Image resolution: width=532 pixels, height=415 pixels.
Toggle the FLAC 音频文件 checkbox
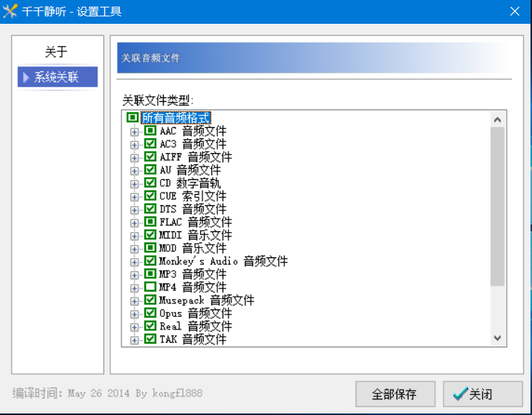coord(150,222)
